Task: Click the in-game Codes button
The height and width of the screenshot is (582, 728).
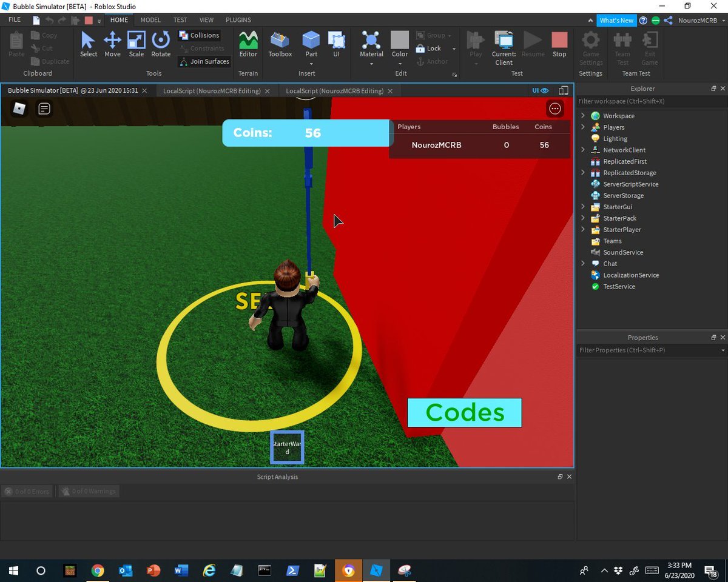Action: pyautogui.click(x=465, y=412)
